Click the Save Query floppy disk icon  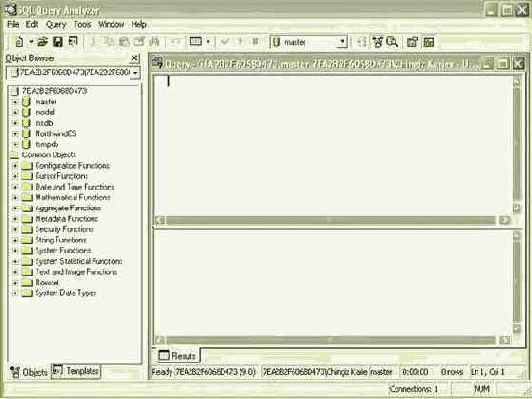(58, 42)
